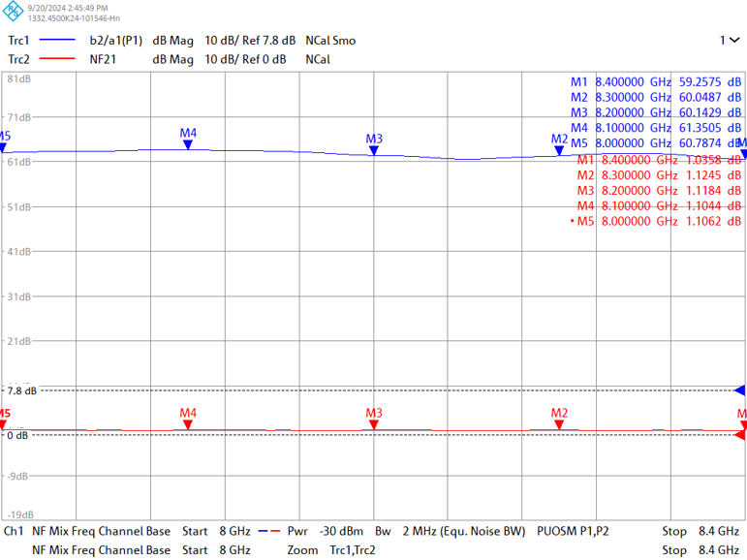Open the diagram 1 dropdown arrow

coord(734,41)
